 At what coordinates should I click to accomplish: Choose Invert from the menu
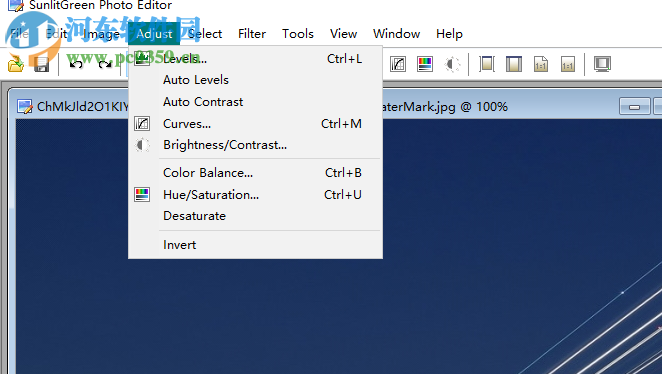click(255, 245)
